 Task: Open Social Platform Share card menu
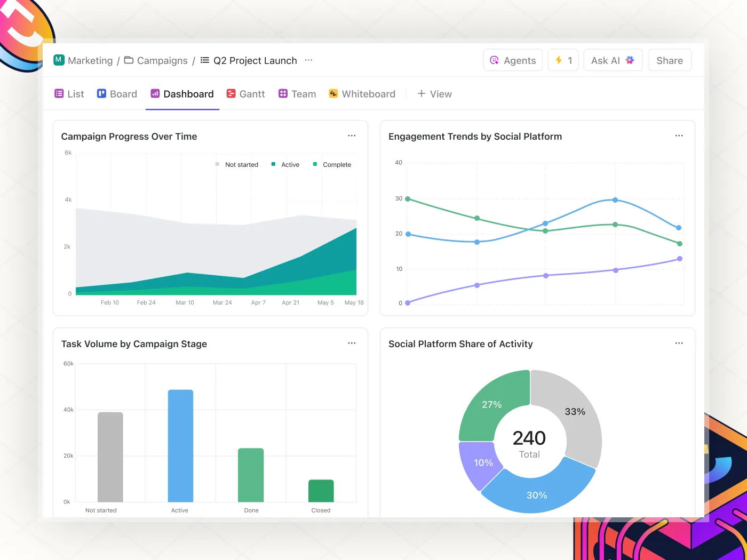(x=679, y=343)
